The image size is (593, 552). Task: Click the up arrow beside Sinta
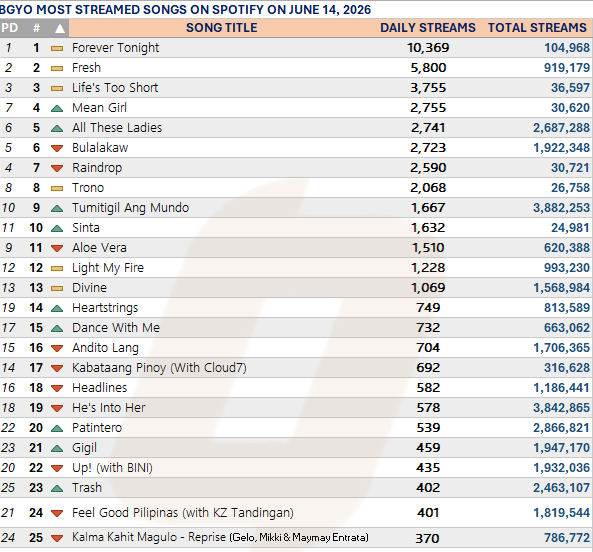coord(57,228)
